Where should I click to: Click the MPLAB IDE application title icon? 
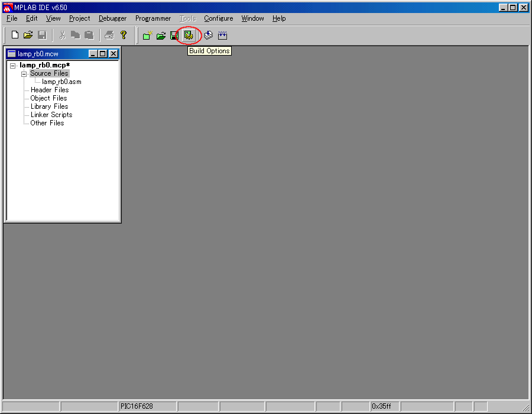[7, 8]
